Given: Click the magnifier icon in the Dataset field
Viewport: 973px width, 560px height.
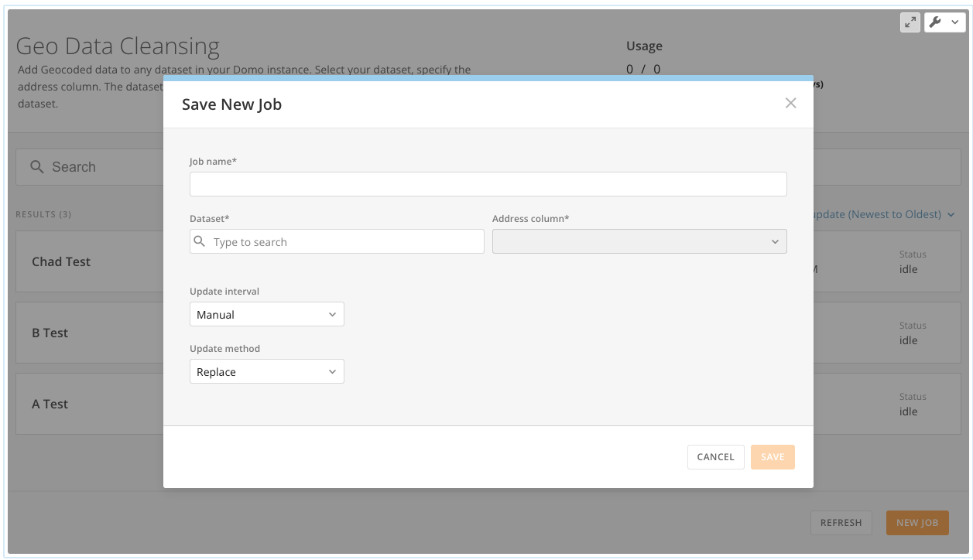Looking at the screenshot, I should pos(201,241).
